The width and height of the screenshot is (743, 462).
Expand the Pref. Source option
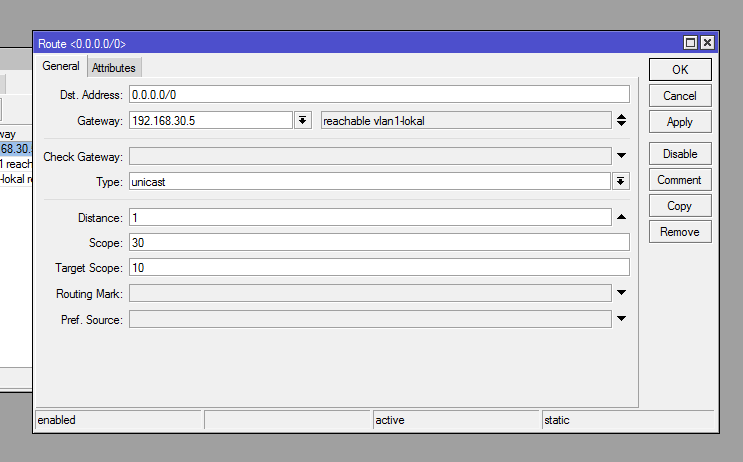622,319
